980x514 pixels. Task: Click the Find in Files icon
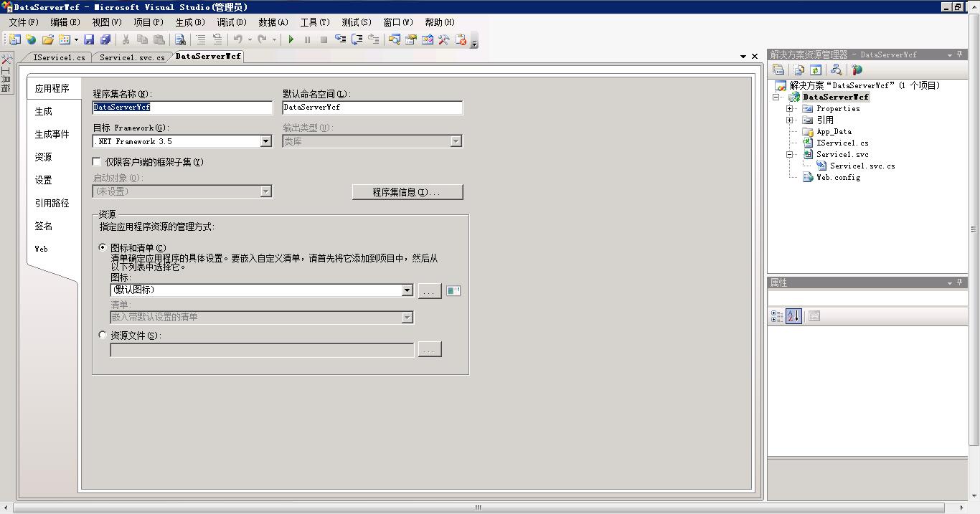180,40
